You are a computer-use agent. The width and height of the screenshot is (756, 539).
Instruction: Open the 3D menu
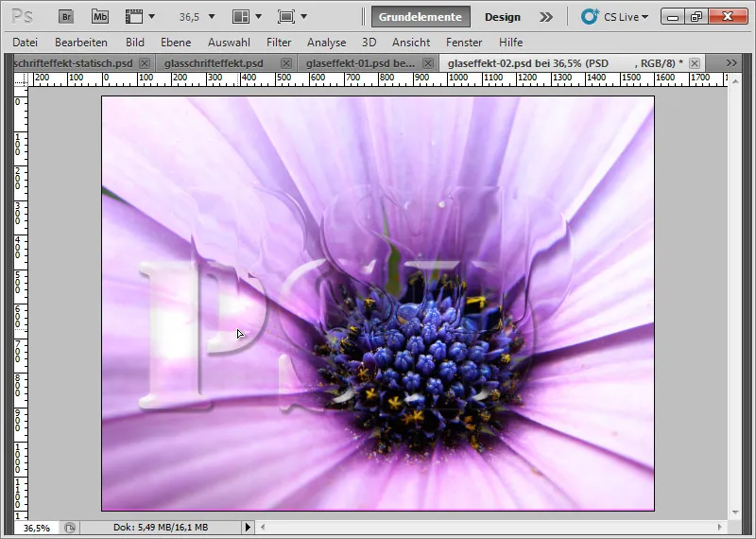tap(369, 43)
